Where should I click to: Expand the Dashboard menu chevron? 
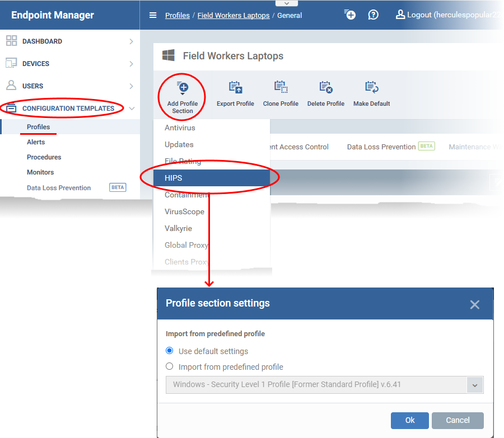coord(131,41)
